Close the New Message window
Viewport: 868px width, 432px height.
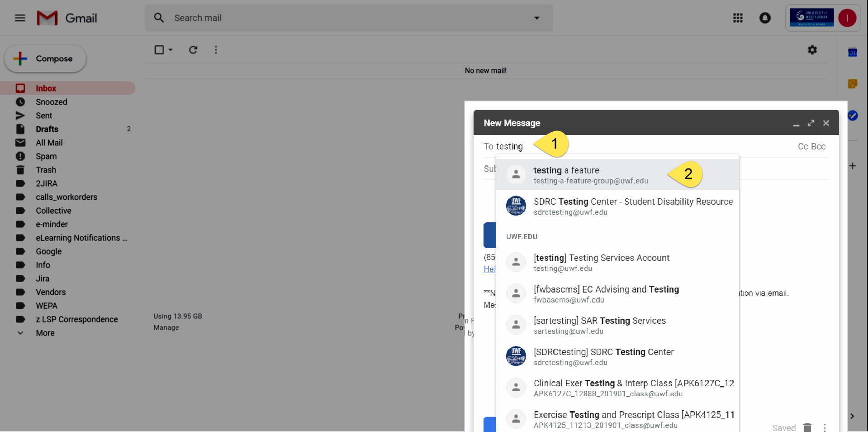tap(826, 123)
